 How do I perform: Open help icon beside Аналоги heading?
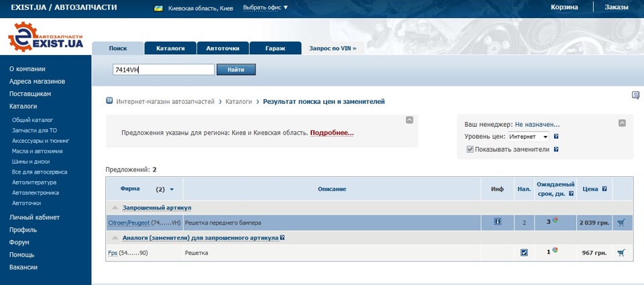[282, 237]
